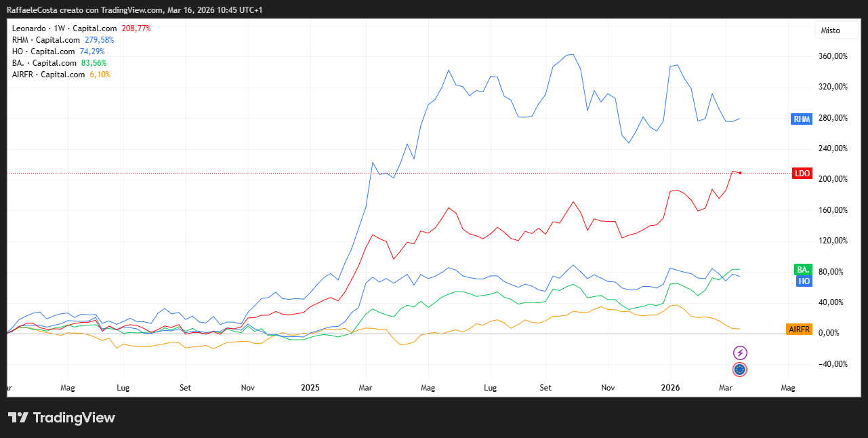Click the TradingView logo
Image resolution: width=868 pixels, height=438 pixels.
[62, 418]
